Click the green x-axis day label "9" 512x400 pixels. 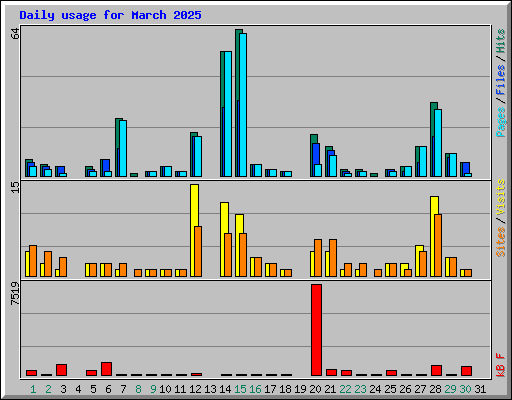[x=153, y=389]
